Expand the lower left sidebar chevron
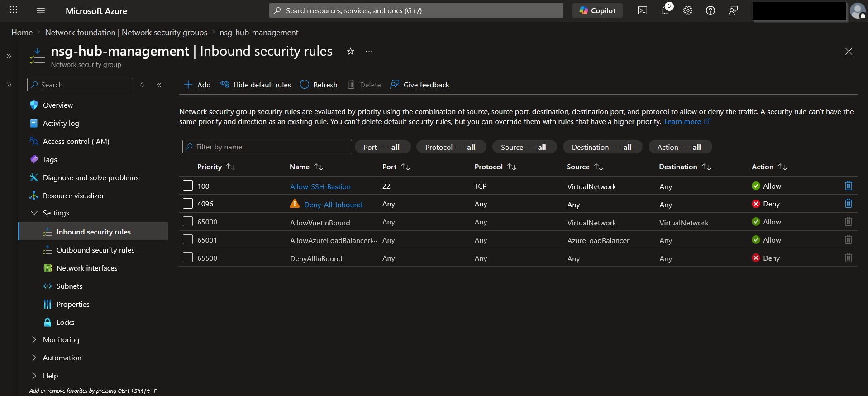Screen dimensions: 868x396 [9, 85]
